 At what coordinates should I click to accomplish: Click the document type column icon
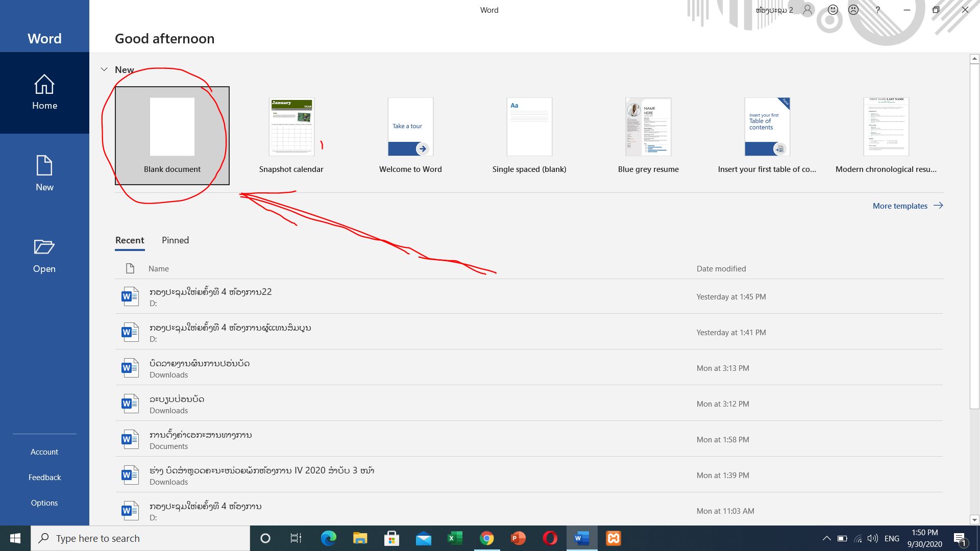[x=130, y=268]
